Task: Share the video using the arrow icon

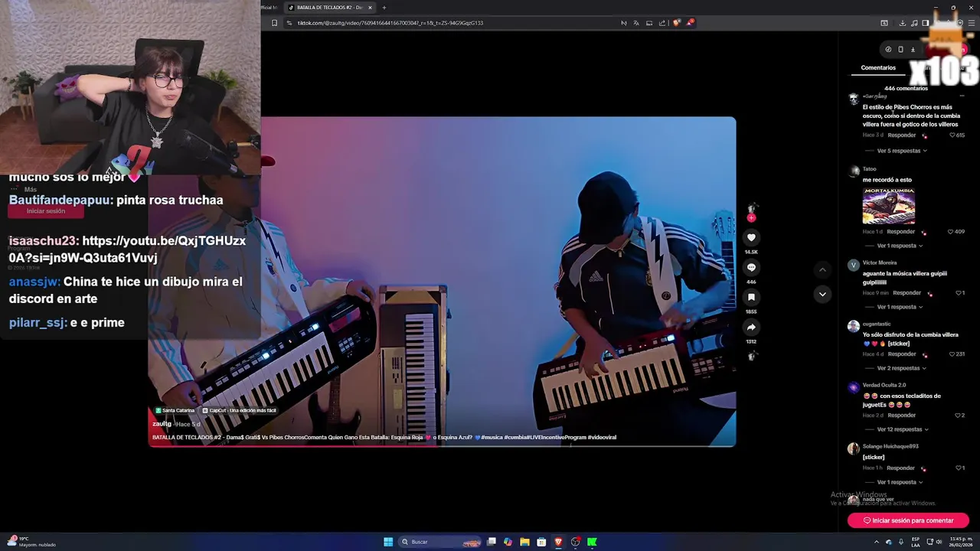Action: pyautogui.click(x=751, y=328)
